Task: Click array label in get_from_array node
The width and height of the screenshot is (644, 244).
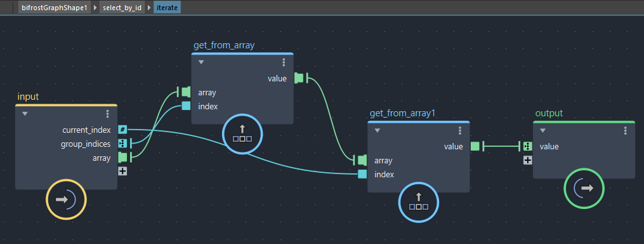Action: coord(207,93)
